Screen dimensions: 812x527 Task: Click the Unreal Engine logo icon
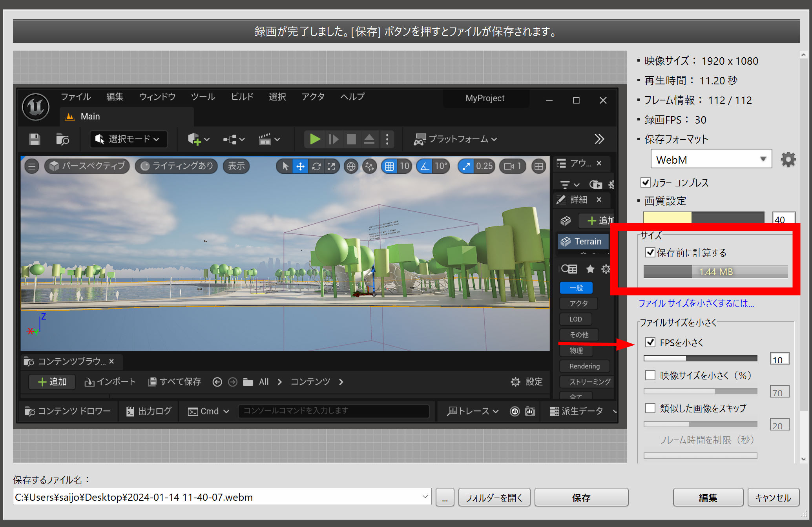point(36,107)
